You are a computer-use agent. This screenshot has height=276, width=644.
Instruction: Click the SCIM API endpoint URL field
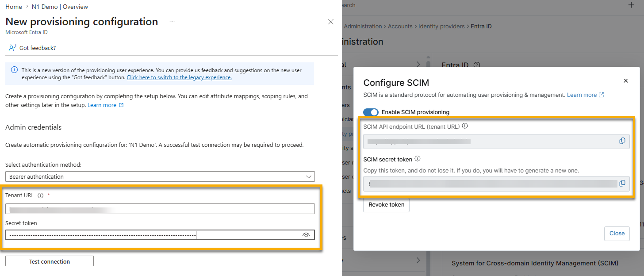pos(496,142)
